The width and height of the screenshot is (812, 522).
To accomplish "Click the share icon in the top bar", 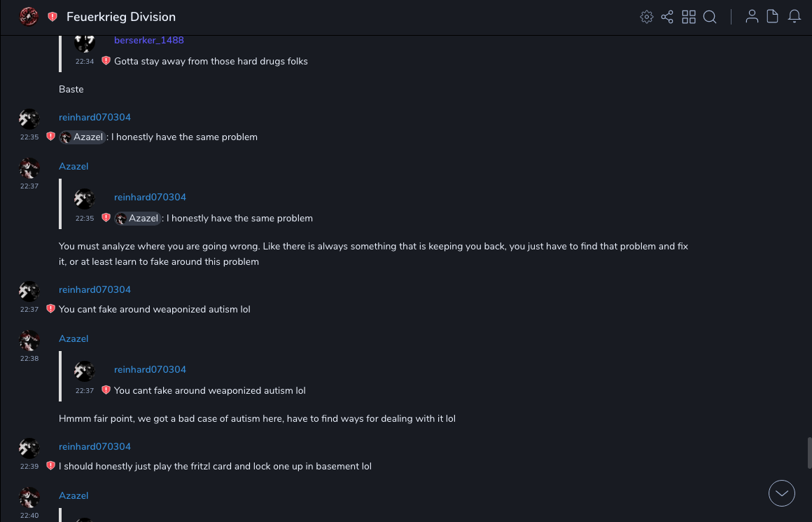I will point(667,17).
